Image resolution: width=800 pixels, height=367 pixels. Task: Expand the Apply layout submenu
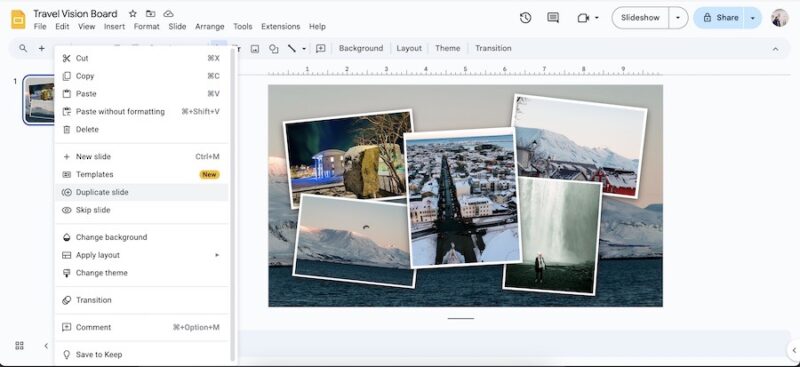click(x=217, y=255)
